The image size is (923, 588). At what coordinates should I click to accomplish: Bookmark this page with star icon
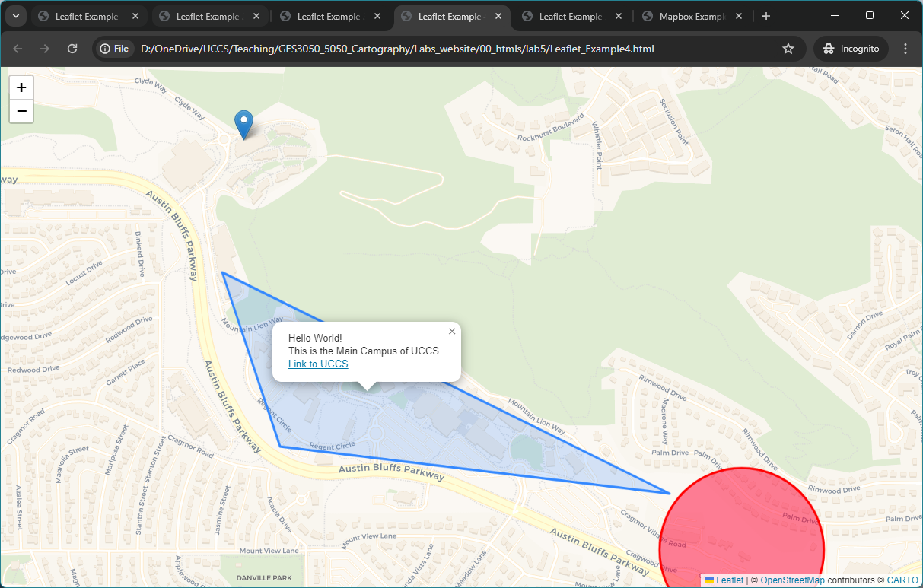click(788, 49)
